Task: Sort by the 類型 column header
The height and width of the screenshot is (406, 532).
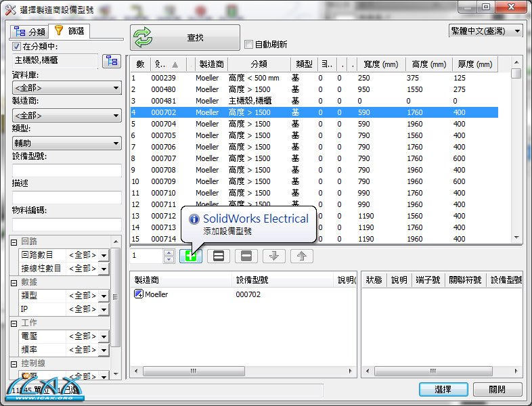Action: tap(304, 64)
